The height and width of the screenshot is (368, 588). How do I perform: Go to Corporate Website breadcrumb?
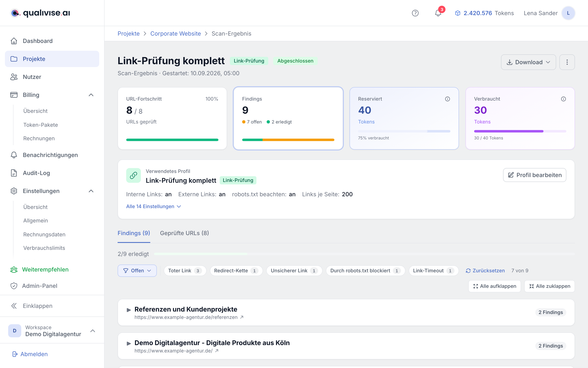(x=175, y=34)
